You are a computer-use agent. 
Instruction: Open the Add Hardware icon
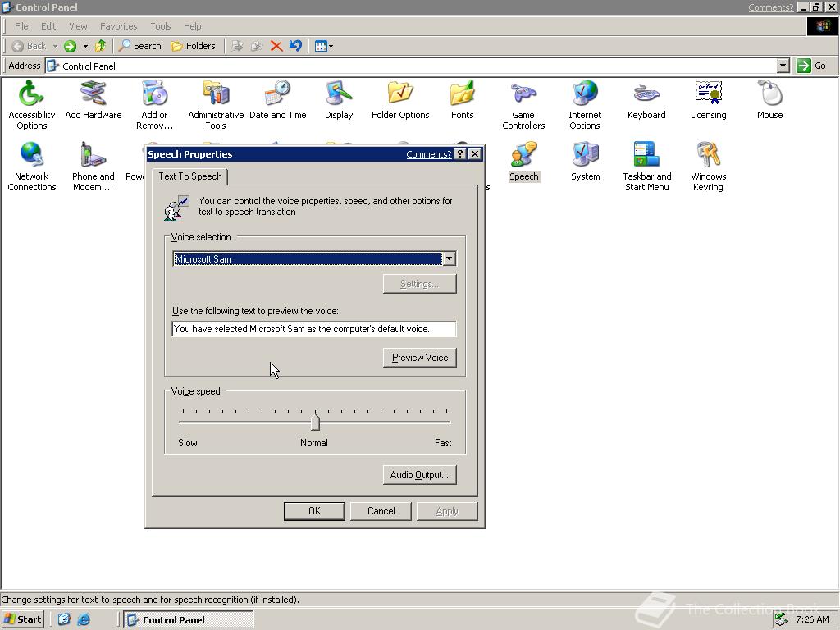tap(94, 100)
